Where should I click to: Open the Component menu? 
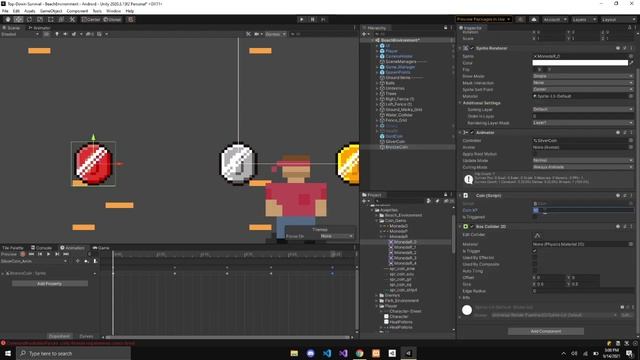point(77,11)
